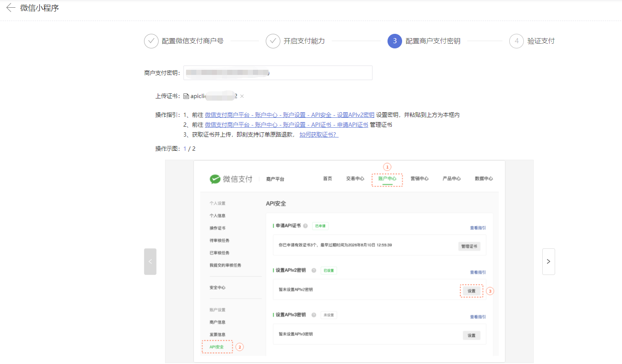Viewport: 622px width, 364px height.
Task: Show the next guide image
Action: click(548, 262)
